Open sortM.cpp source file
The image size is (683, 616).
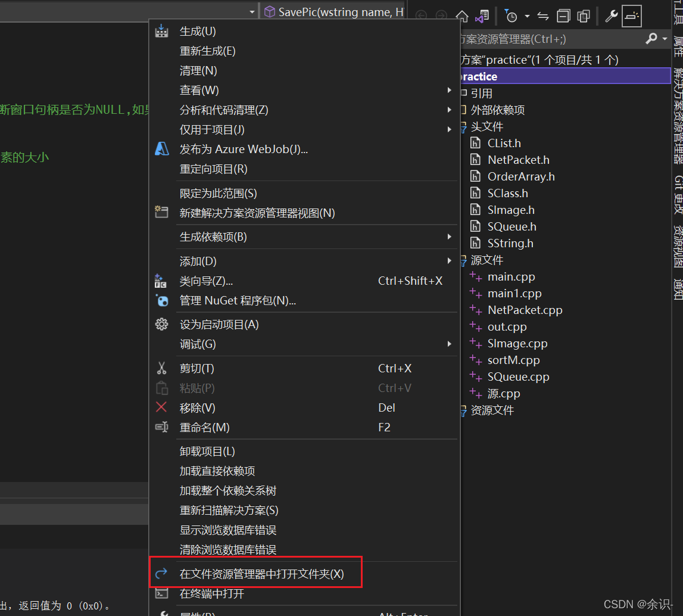click(513, 360)
